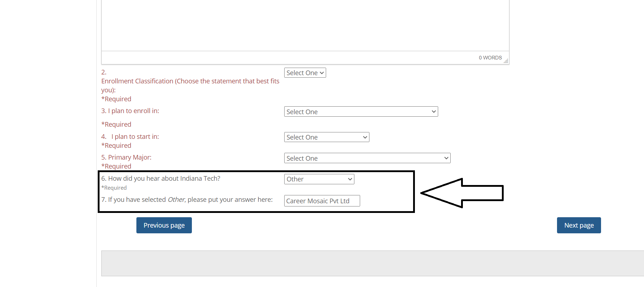Go to the Previous page
The height and width of the screenshot is (287, 644).
point(164,225)
